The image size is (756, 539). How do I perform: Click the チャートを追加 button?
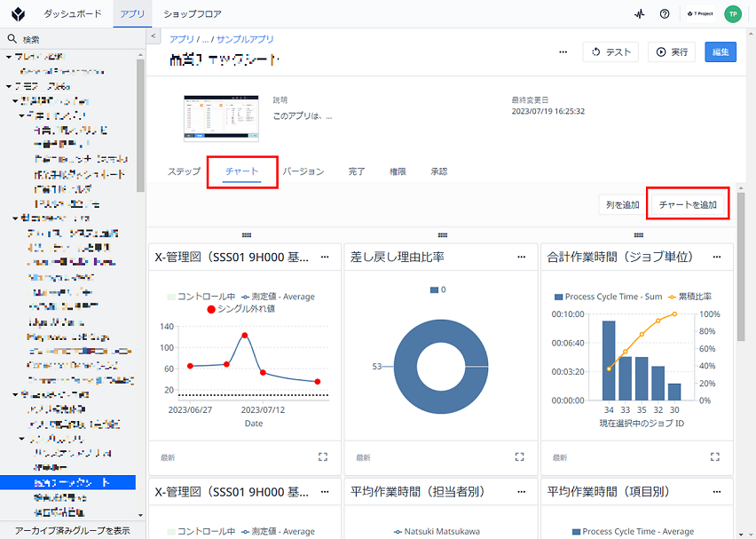coord(688,204)
